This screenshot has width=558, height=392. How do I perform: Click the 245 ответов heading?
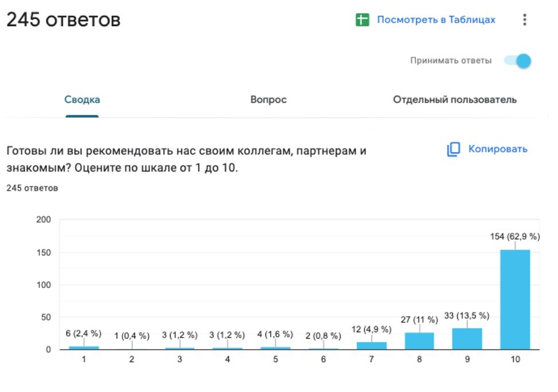(x=63, y=19)
